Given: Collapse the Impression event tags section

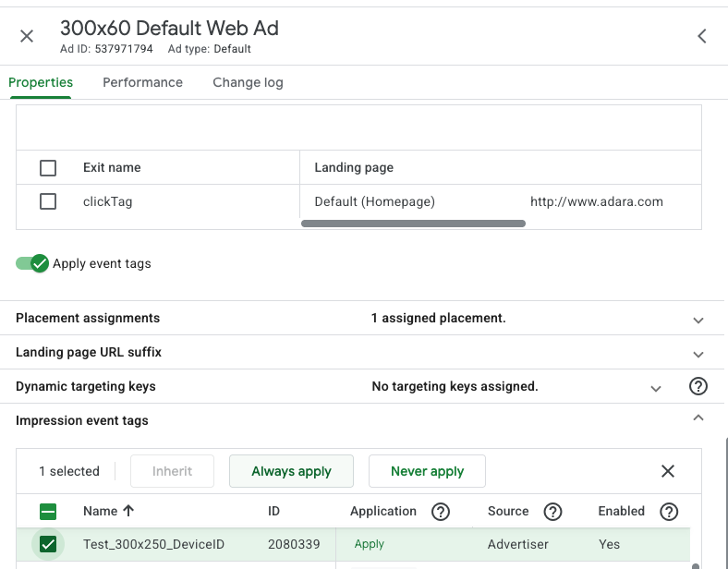Looking at the screenshot, I should click(x=698, y=420).
